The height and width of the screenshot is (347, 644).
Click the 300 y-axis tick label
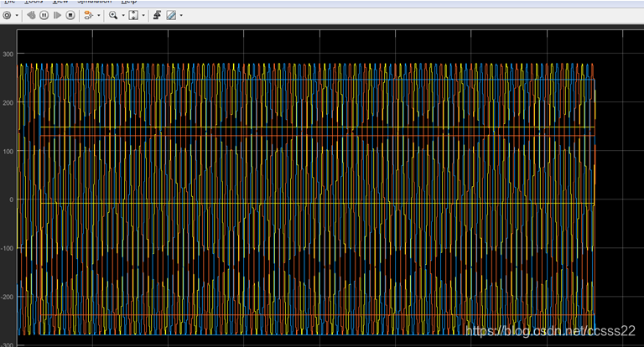pos(8,54)
